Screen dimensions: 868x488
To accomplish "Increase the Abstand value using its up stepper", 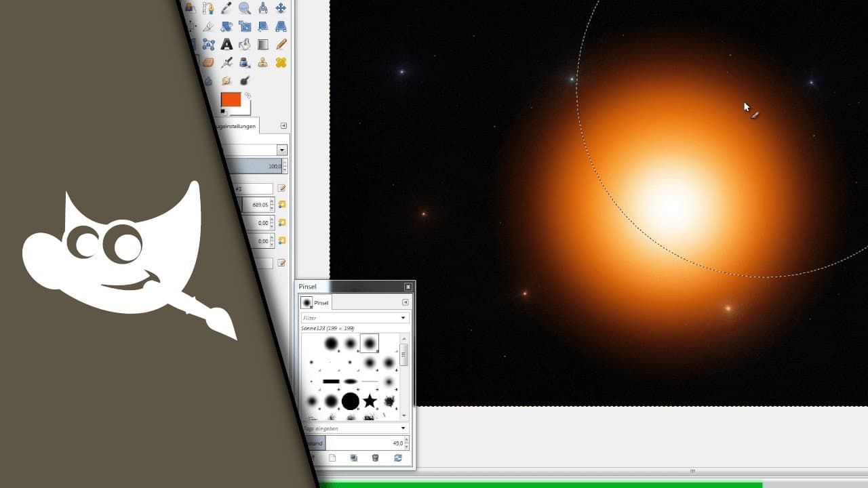I will coord(406,439).
